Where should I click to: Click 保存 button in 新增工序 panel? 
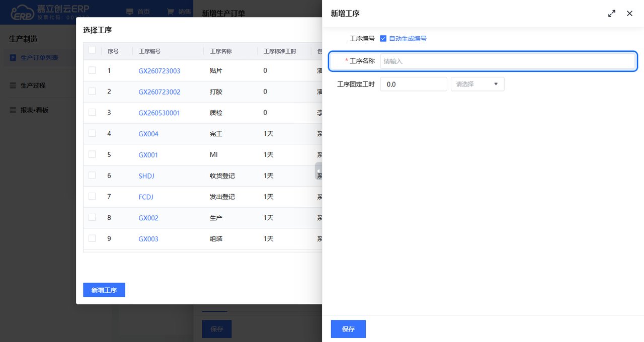tap(348, 329)
